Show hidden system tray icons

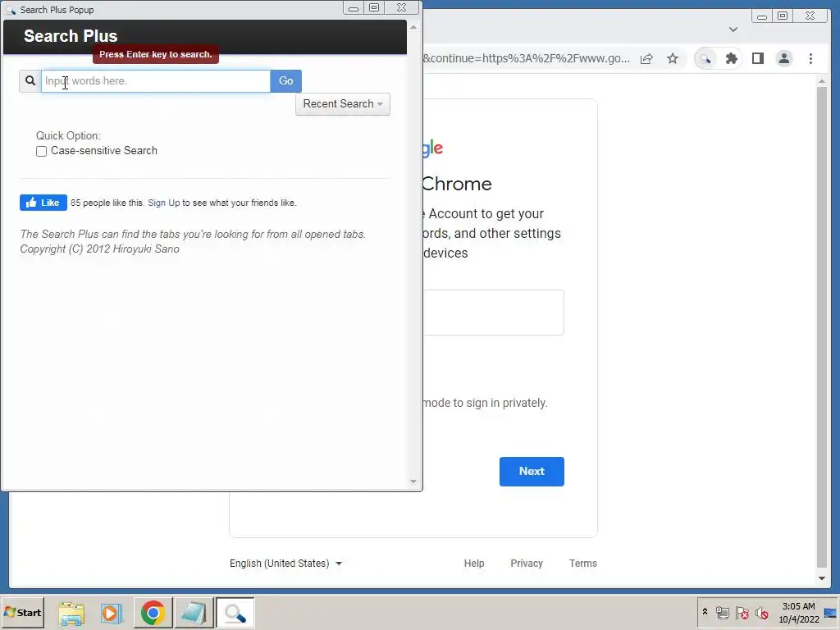[x=705, y=612]
